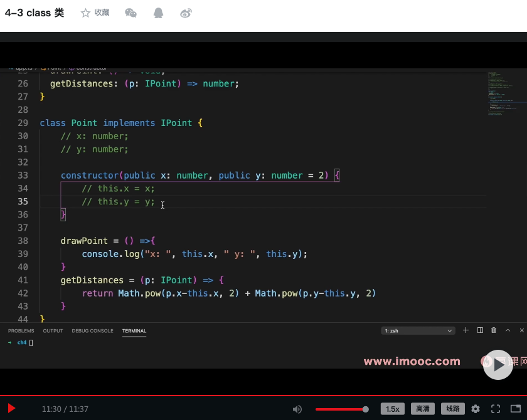Click line number 29 in gutter

pos(23,123)
